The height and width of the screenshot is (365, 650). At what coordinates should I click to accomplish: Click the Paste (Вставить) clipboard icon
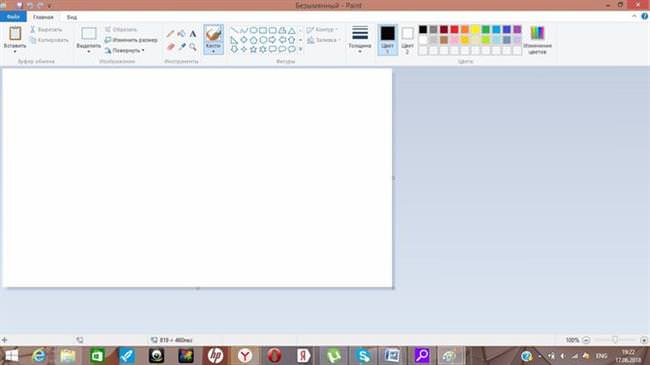[x=15, y=33]
